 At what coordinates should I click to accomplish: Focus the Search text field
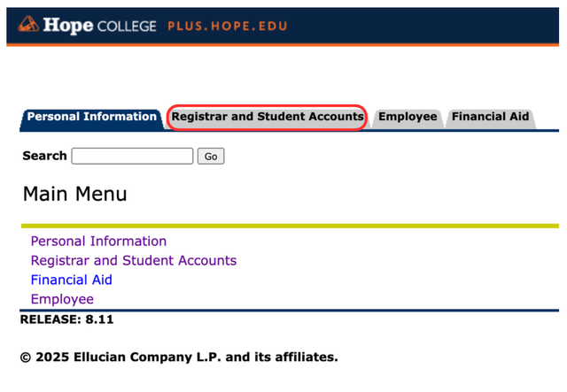(x=132, y=156)
